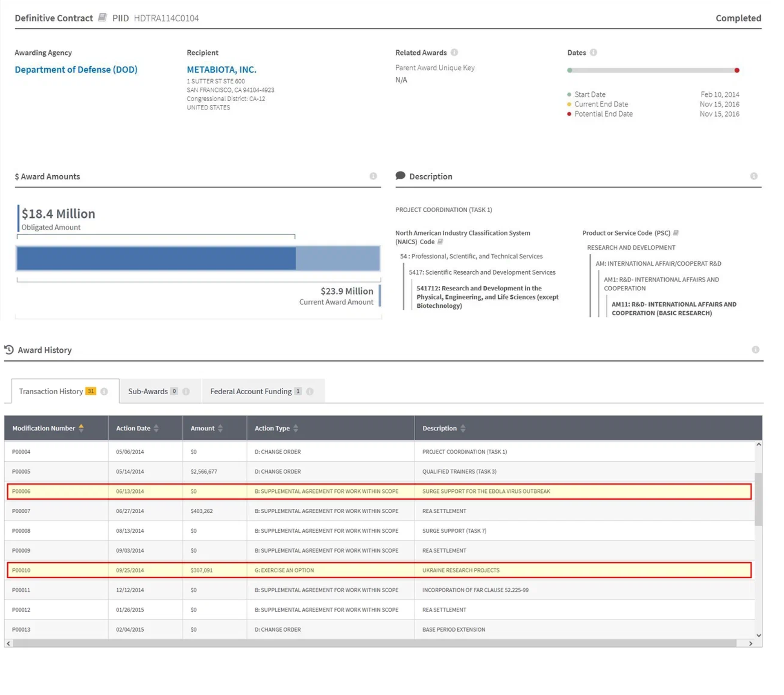Click the info icon beside Dates
This screenshot has height=695, width=784.
pos(593,52)
